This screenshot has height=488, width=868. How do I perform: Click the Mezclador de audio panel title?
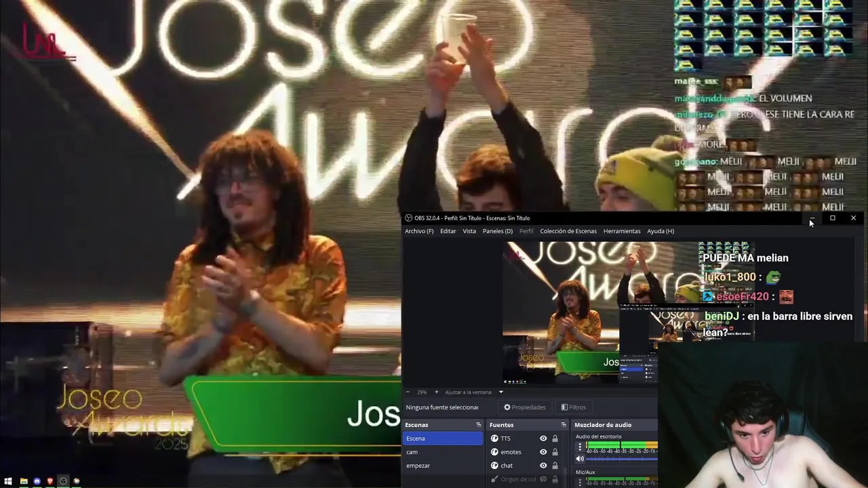click(603, 425)
